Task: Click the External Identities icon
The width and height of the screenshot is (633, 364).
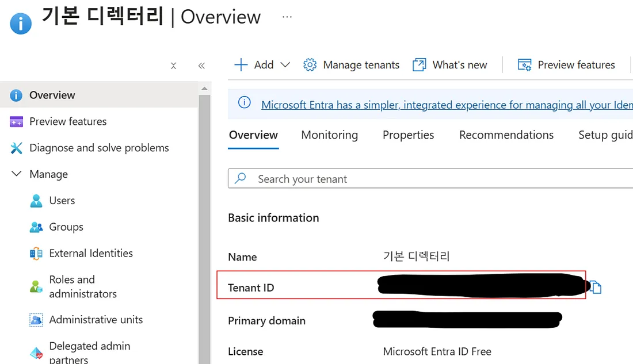Action: (x=36, y=254)
